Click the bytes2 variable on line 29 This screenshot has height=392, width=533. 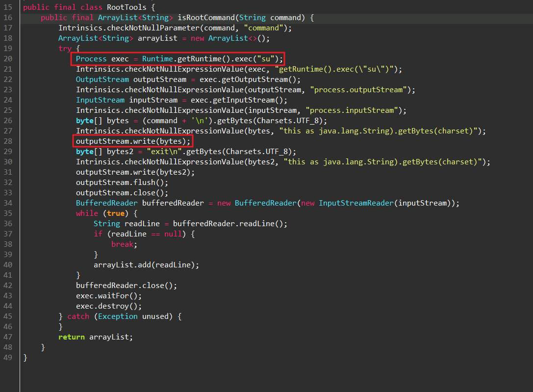coord(120,151)
